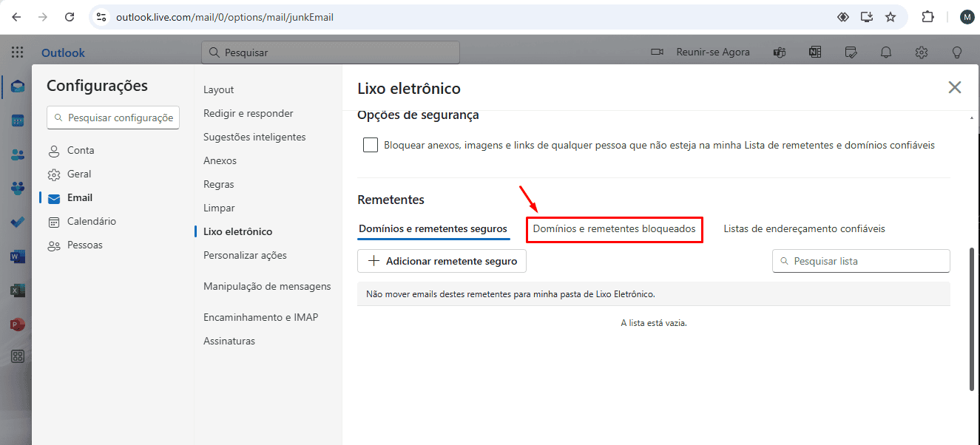Click the Outlook logo text link
The height and width of the screenshot is (445, 980).
tap(63, 52)
